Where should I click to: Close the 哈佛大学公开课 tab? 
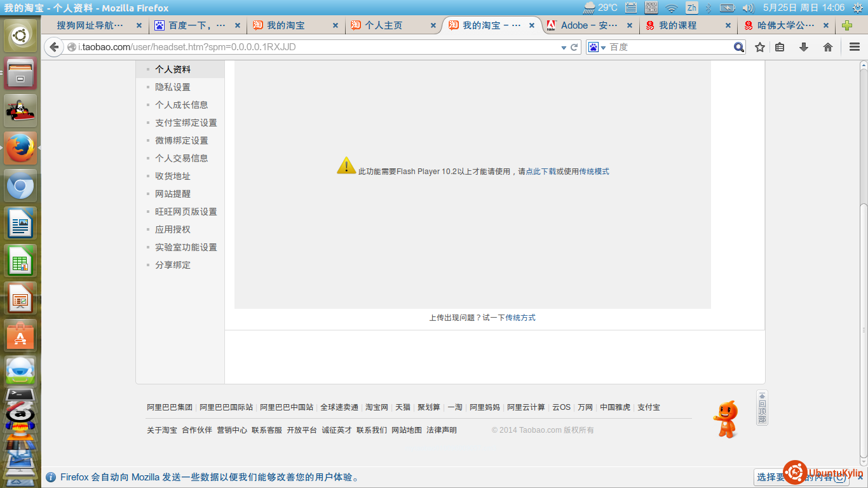pyautogui.click(x=826, y=25)
